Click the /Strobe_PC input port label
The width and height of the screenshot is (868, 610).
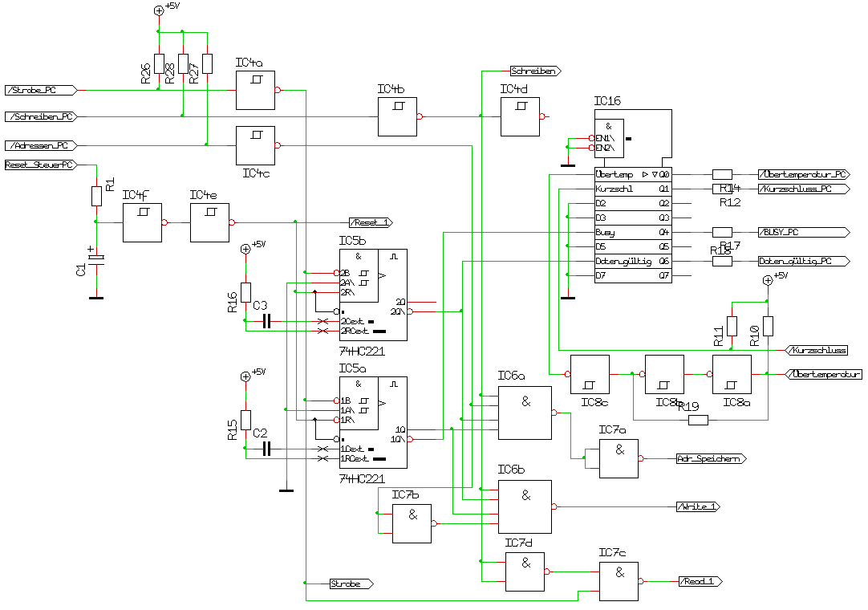point(41,90)
